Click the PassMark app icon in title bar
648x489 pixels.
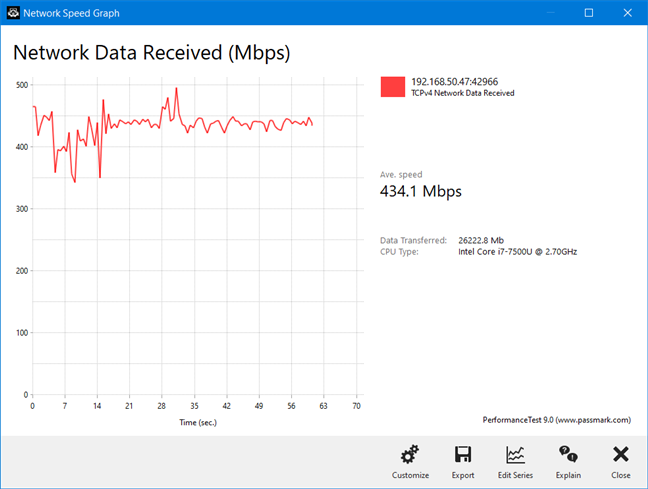pos(13,13)
